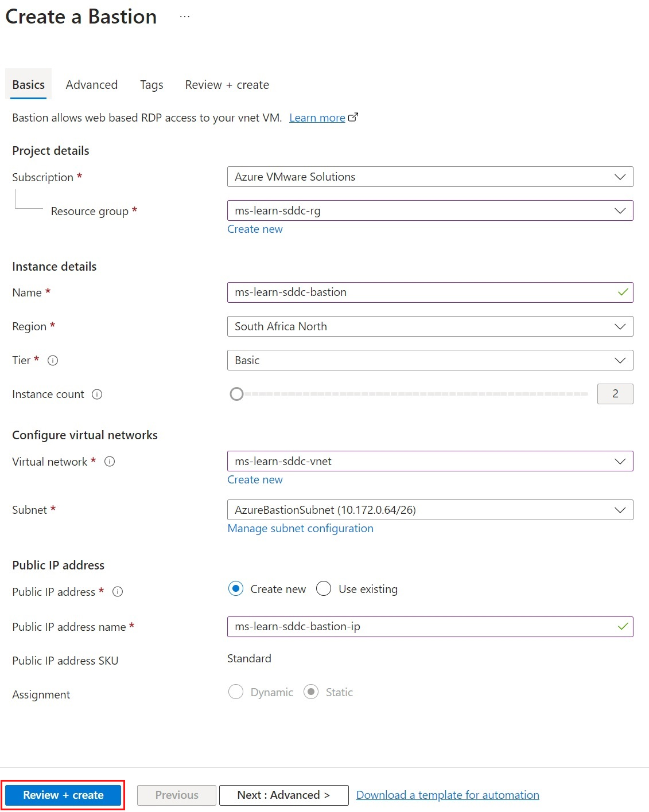The image size is (649, 812).
Task: Select the Use existing radio button
Action: pyautogui.click(x=323, y=588)
